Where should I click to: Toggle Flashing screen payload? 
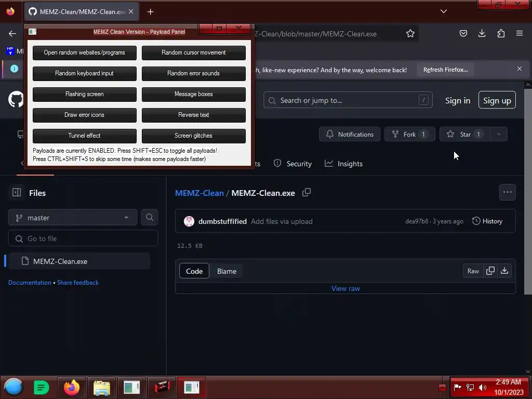tap(85, 94)
